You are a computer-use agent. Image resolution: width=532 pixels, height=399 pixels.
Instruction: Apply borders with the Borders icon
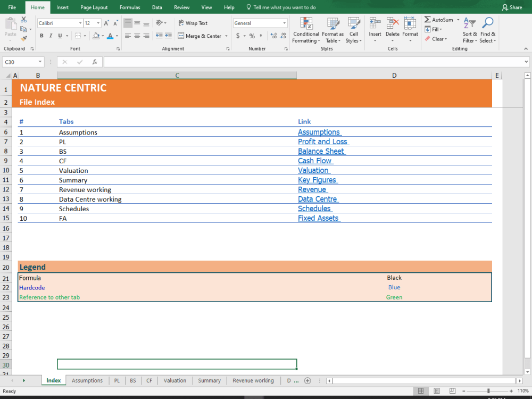coord(78,36)
